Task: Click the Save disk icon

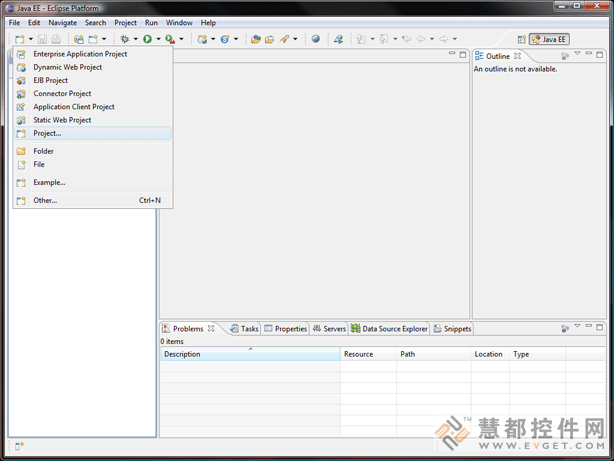Action: coord(42,39)
